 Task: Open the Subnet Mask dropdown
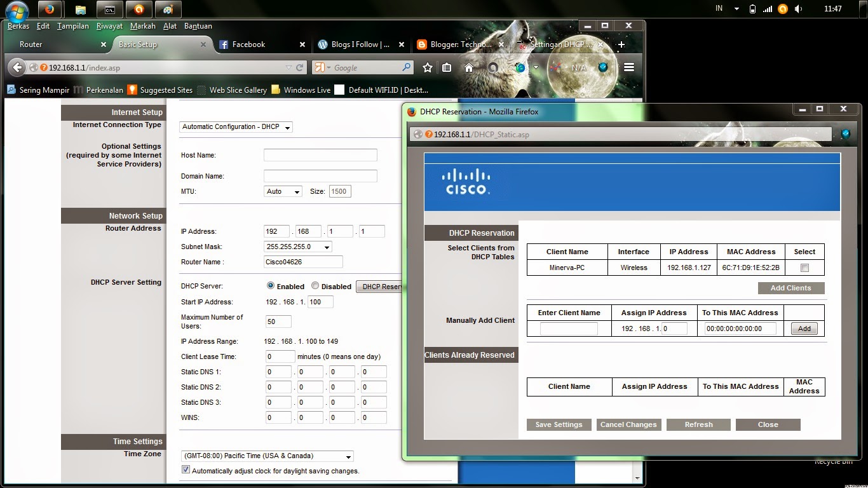[298, 247]
